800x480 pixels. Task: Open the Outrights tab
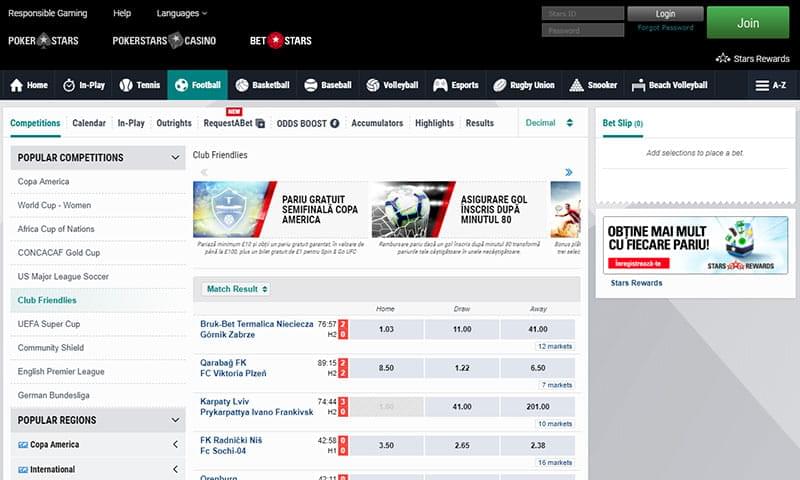coord(174,123)
